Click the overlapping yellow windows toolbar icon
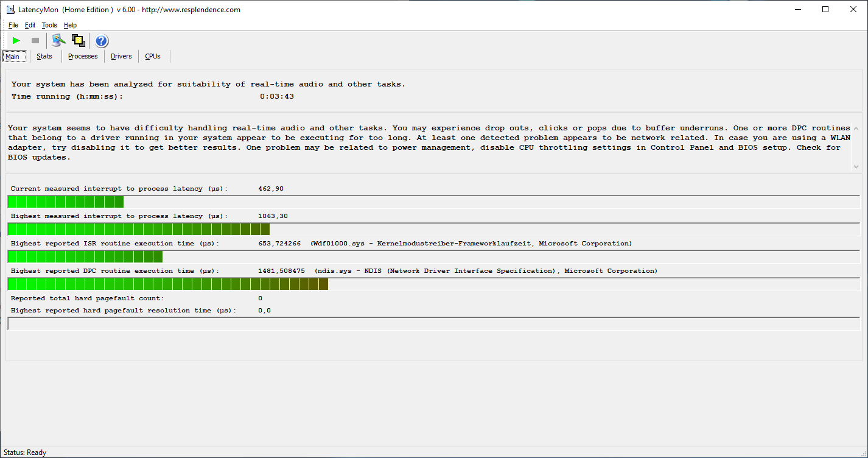Viewport: 868px width, 458px height. [78, 41]
